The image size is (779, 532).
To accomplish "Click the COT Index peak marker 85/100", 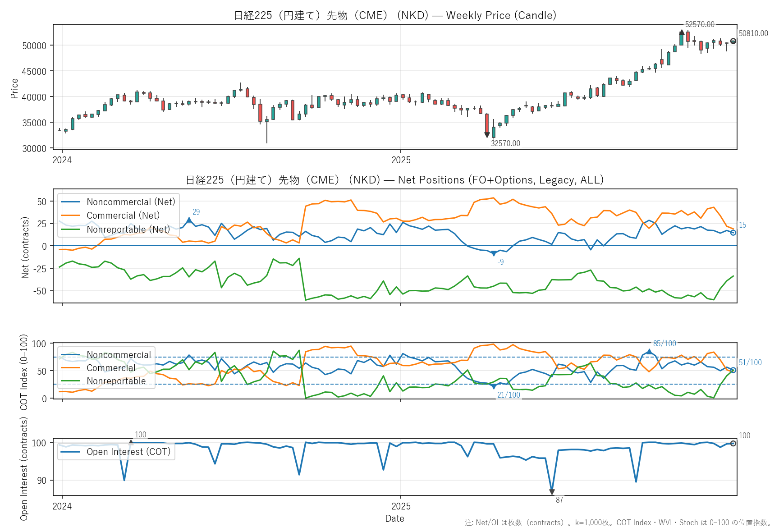I will tap(649, 351).
